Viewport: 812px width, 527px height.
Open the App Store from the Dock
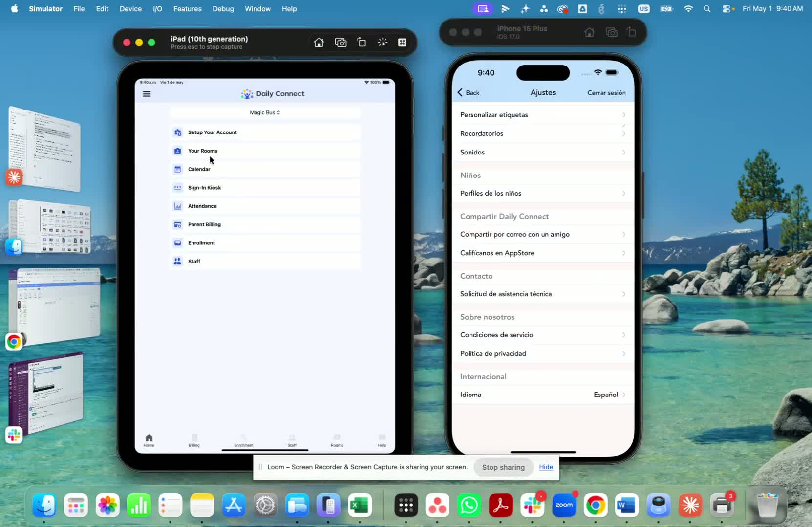coord(234,505)
